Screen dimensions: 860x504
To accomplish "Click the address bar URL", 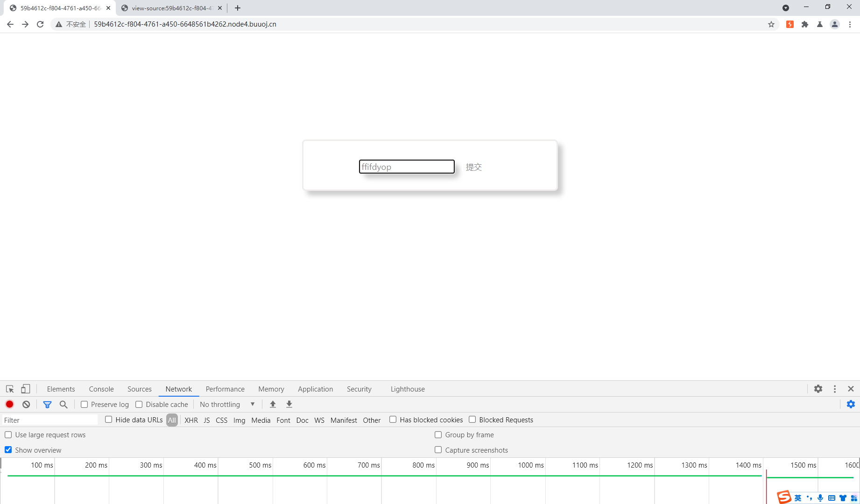I will point(185,24).
